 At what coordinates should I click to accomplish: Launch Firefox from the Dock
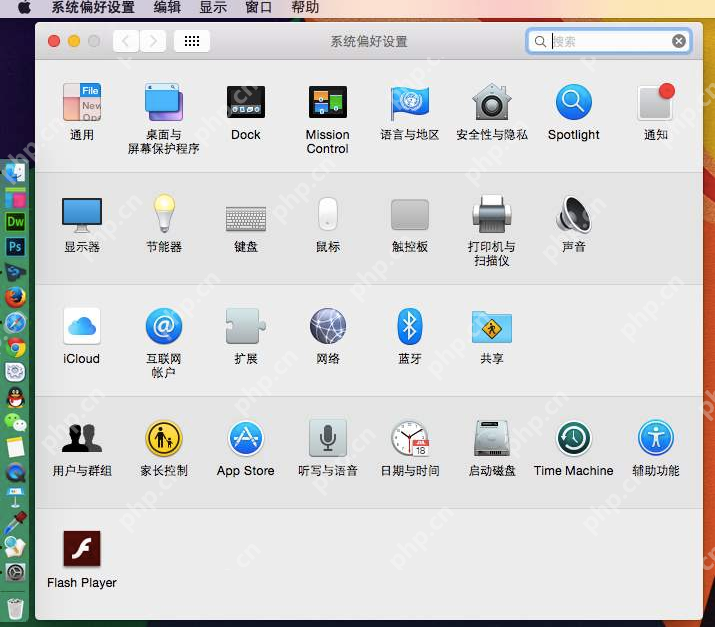pos(16,297)
